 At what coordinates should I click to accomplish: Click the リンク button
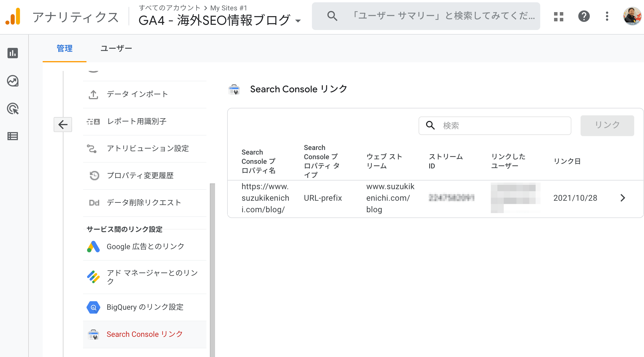pos(607,125)
